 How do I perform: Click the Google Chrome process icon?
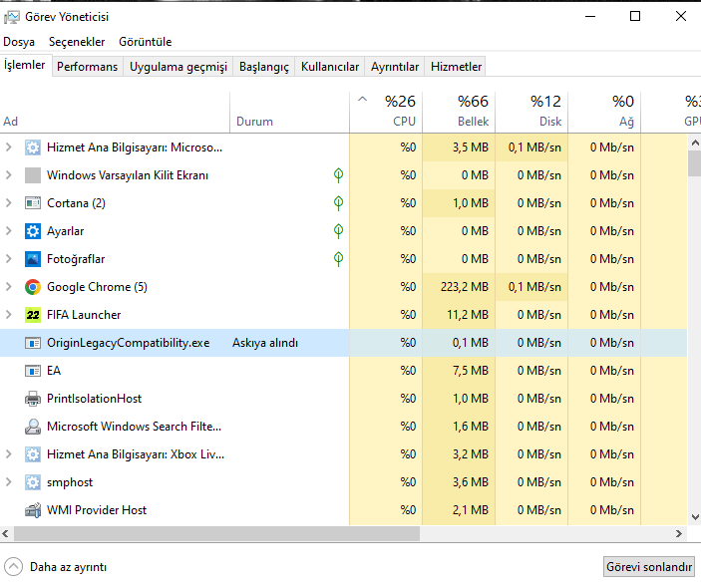click(33, 287)
